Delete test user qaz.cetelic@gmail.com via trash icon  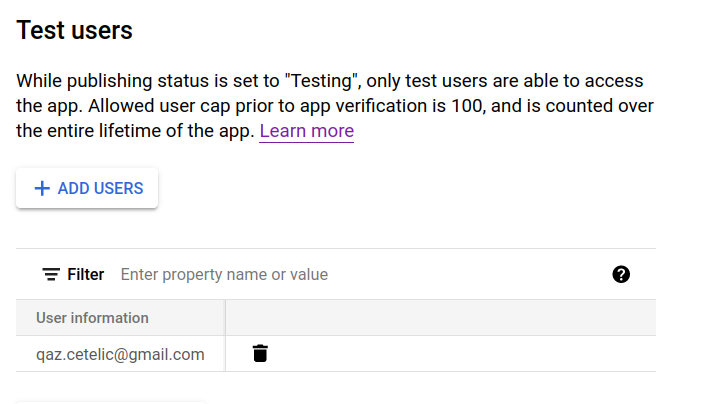(x=260, y=353)
